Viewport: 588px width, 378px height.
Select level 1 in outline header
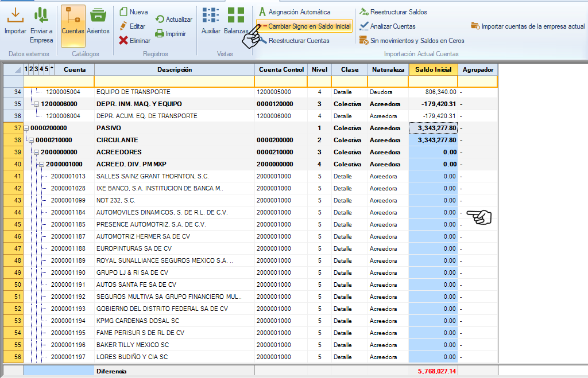[x=26, y=69]
